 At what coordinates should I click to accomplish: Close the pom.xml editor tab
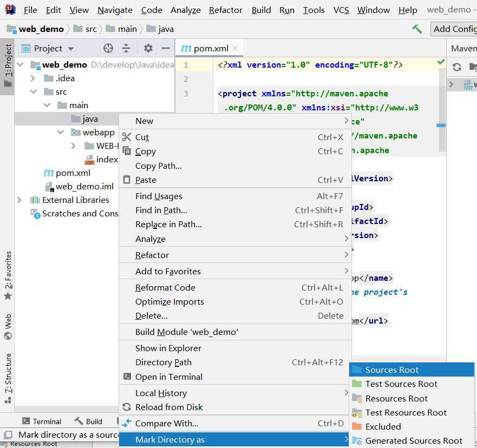click(235, 48)
